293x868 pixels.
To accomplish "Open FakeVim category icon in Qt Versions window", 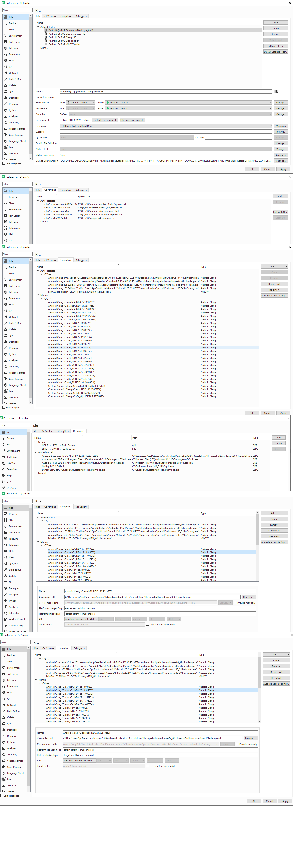I will click(6, 222).
